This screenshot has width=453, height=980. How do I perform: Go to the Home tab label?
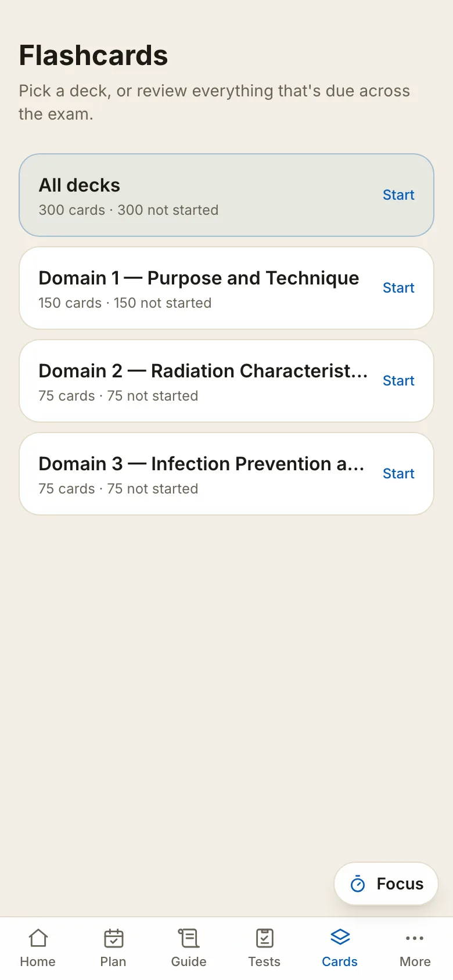(38, 961)
